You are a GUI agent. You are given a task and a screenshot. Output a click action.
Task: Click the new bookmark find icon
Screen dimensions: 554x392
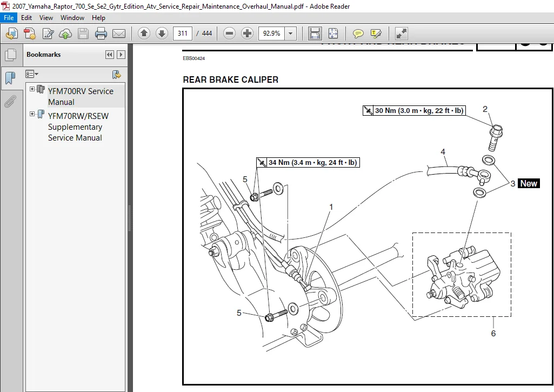point(116,74)
